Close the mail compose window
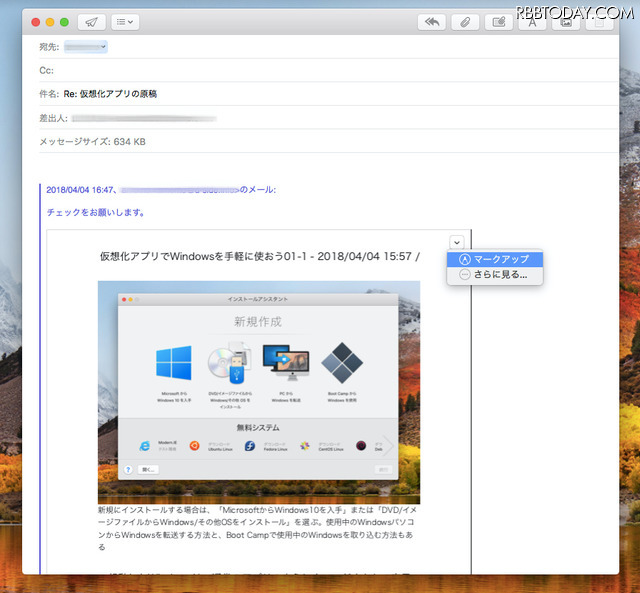The height and width of the screenshot is (593, 640). (x=36, y=22)
